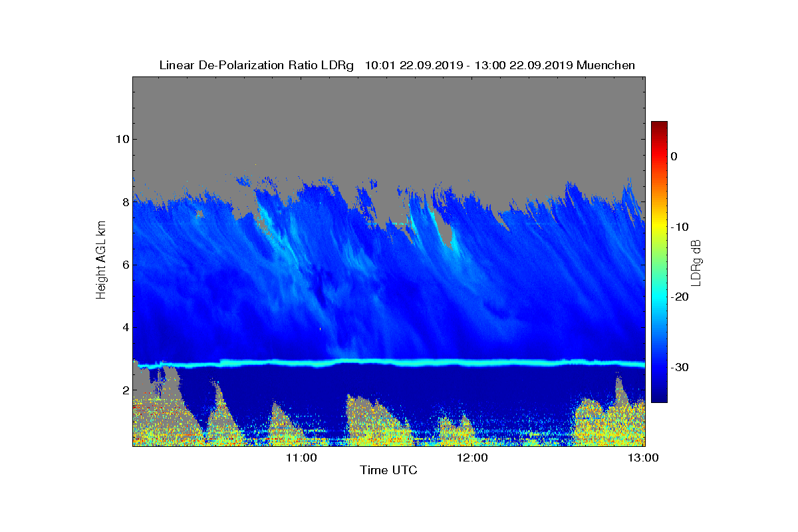Click the 'Height AGL km' y-axis label
The image size is (798, 532).
[x=101, y=261]
